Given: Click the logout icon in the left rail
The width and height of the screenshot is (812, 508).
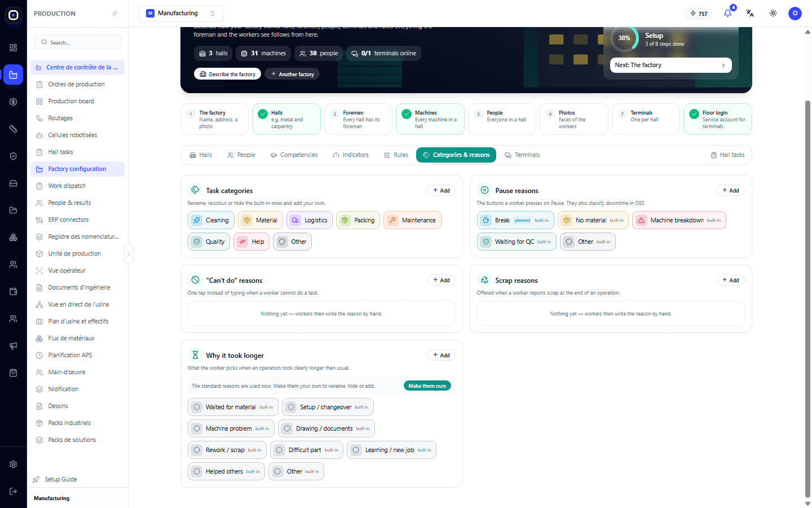Looking at the screenshot, I should click(x=14, y=491).
